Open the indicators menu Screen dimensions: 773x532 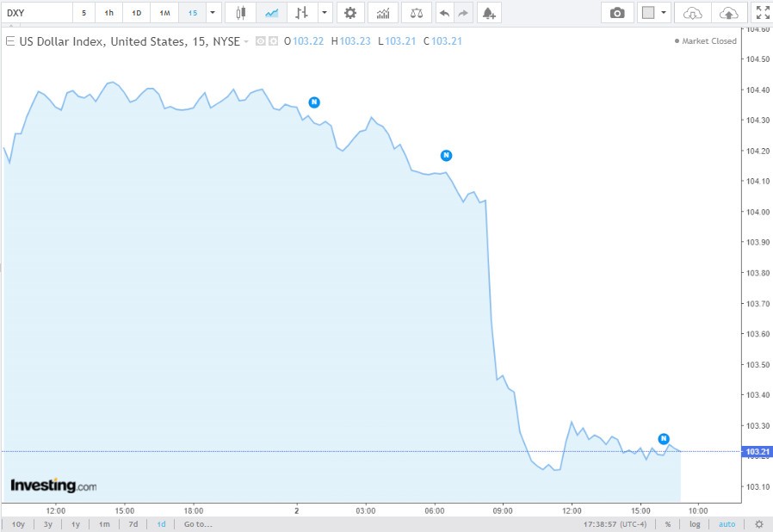[383, 13]
